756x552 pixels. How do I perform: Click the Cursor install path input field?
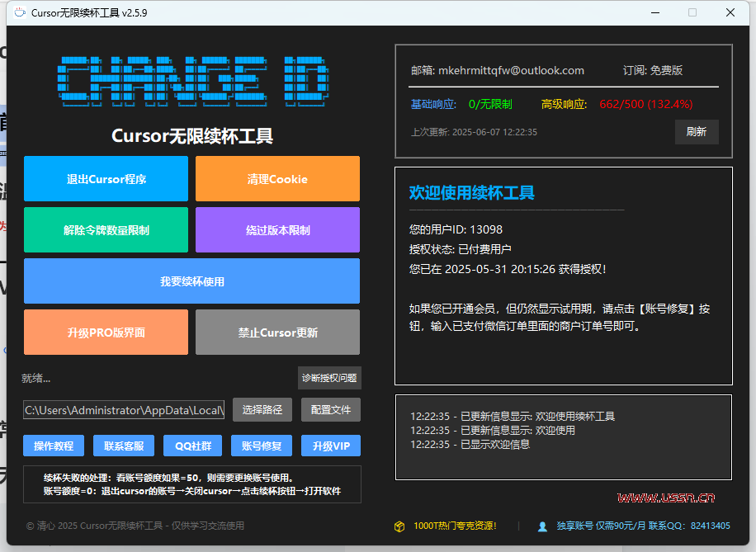pos(124,410)
